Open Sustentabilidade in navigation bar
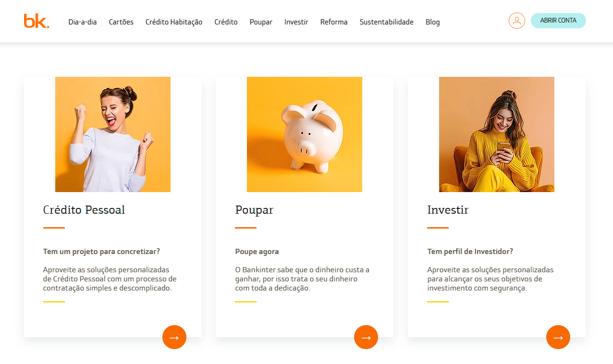613x364 pixels. (x=387, y=22)
